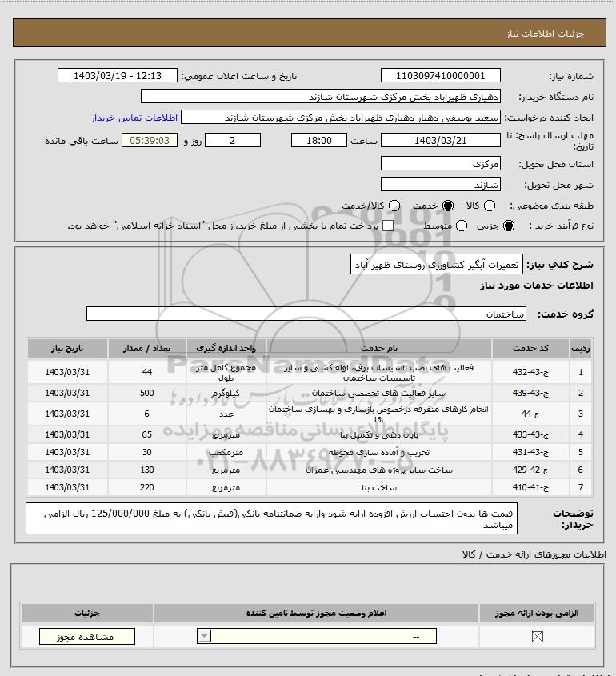Click service code ج-43-439
The width and height of the screenshot is (616, 676).
point(530,393)
